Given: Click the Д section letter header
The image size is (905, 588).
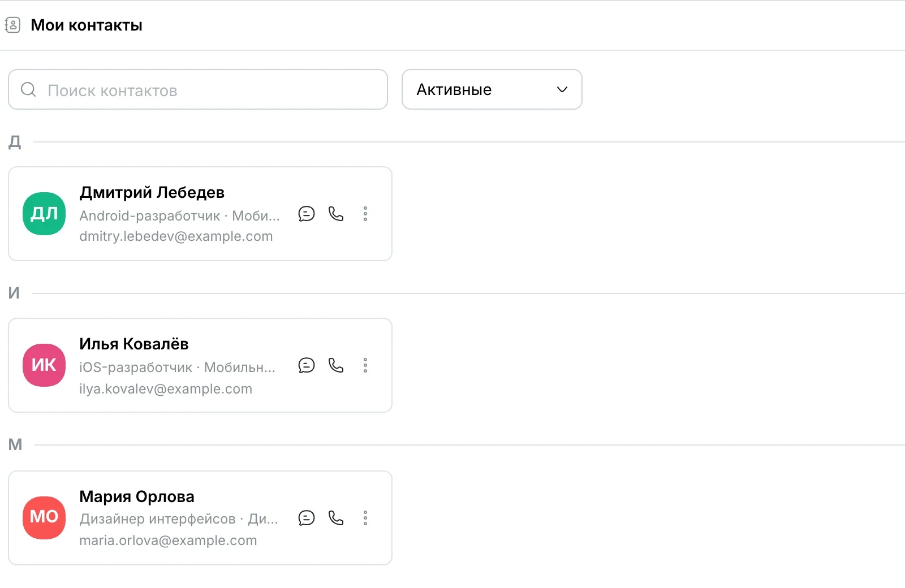Looking at the screenshot, I should point(15,141).
